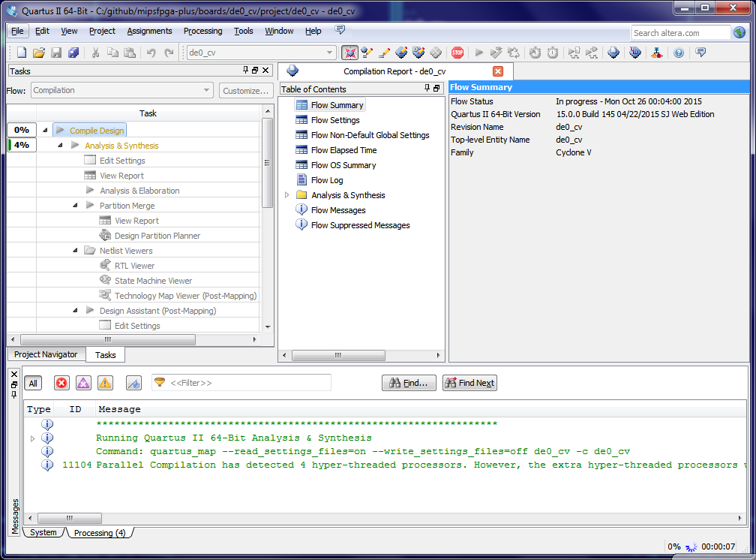756x560 pixels.
Task: Pin the Table of Contents panel
Action: (427, 88)
